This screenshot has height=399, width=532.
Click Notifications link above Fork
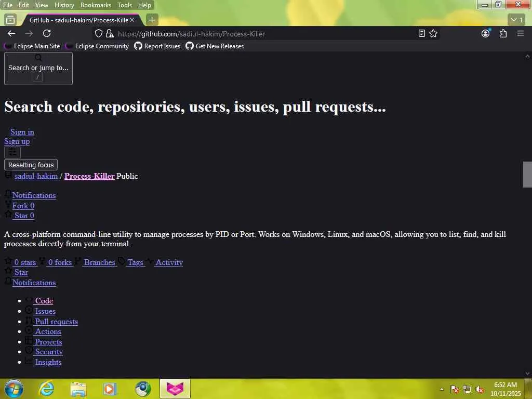[x=34, y=195]
